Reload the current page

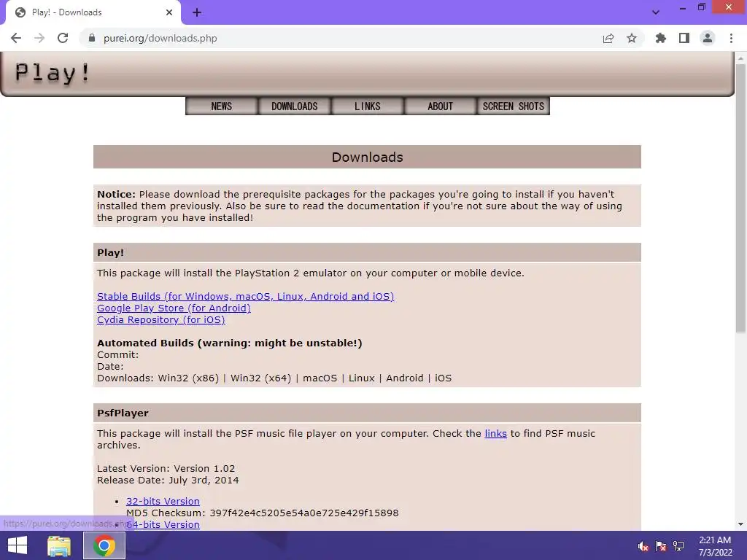click(x=63, y=38)
